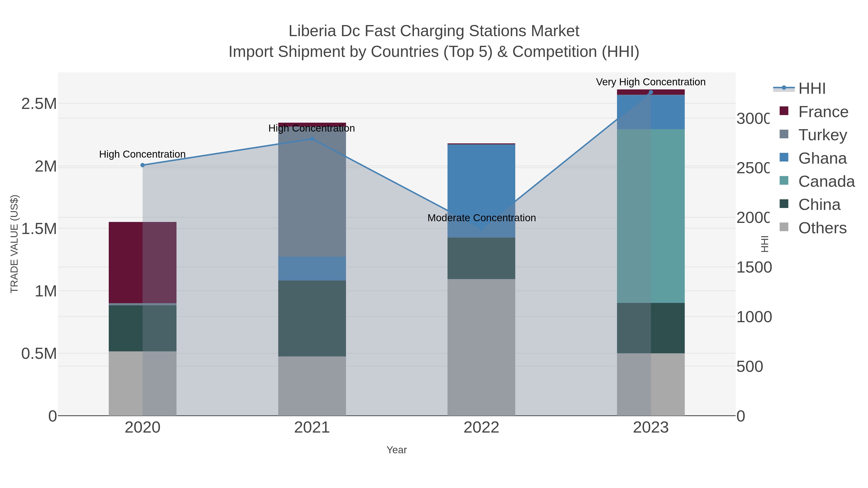This screenshot has width=868, height=488.
Task: Toggle the China series in the legend
Action: click(810, 204)
